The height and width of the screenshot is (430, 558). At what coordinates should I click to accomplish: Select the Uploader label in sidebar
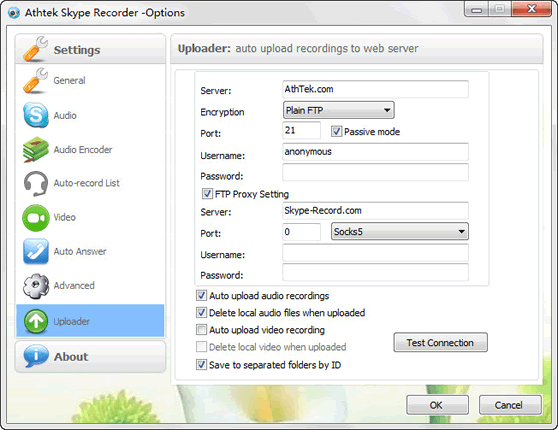point(72,321)
